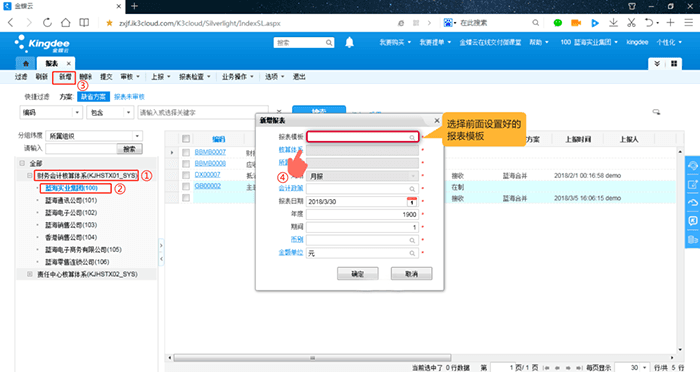
Task: Open the 业务操作 toolbar menu
Action: pos(238,77)
